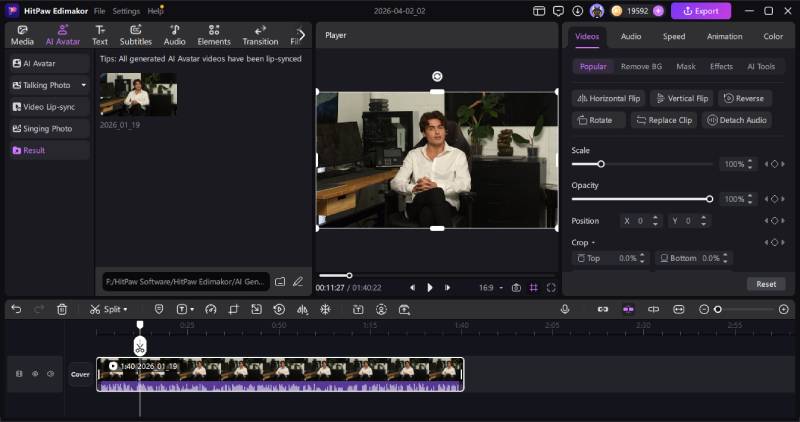This screenshot has width=800, height=422.
Task: Switch to the Subtitles tab
Action: [x=136, y=35]
